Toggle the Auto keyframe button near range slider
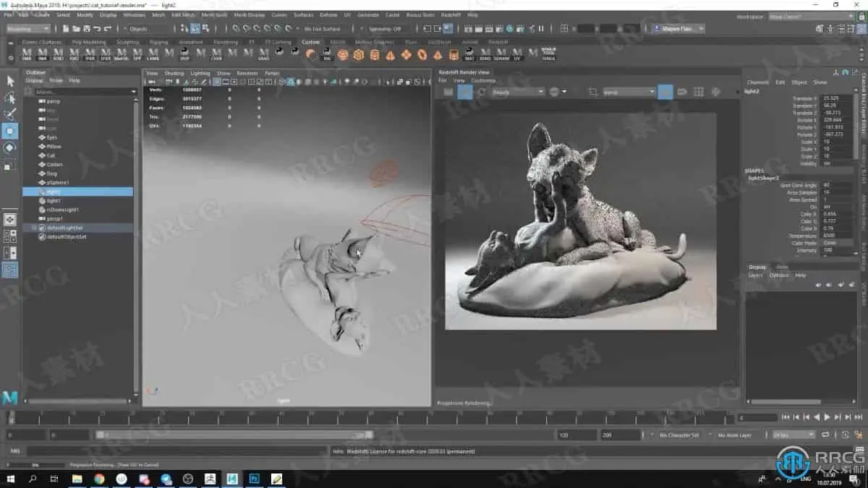Image resolution: width=868 pixels, height=488 pixels. pos(846,435)
